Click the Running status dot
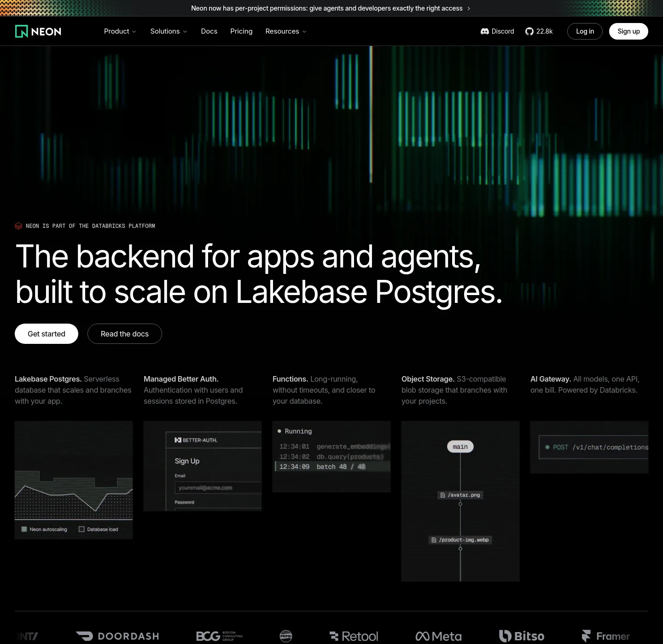The width and height of the screenshot is (663, 644). point(279,431)
